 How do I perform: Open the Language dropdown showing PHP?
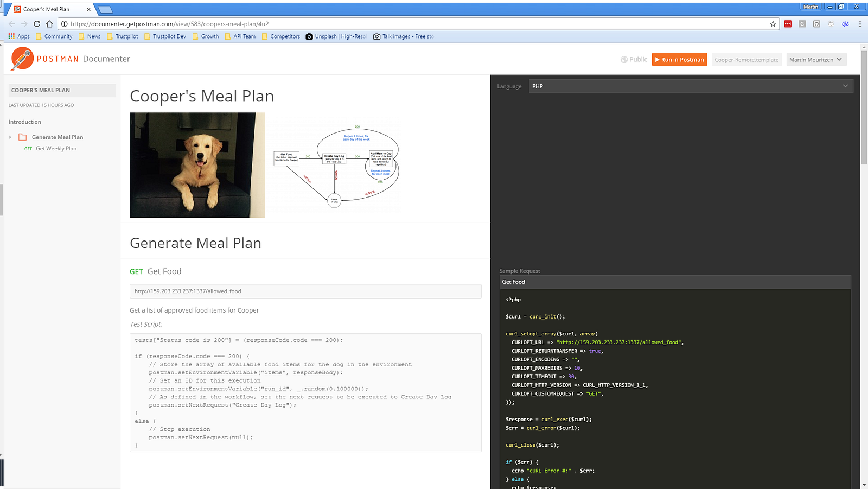click(691, 86)
